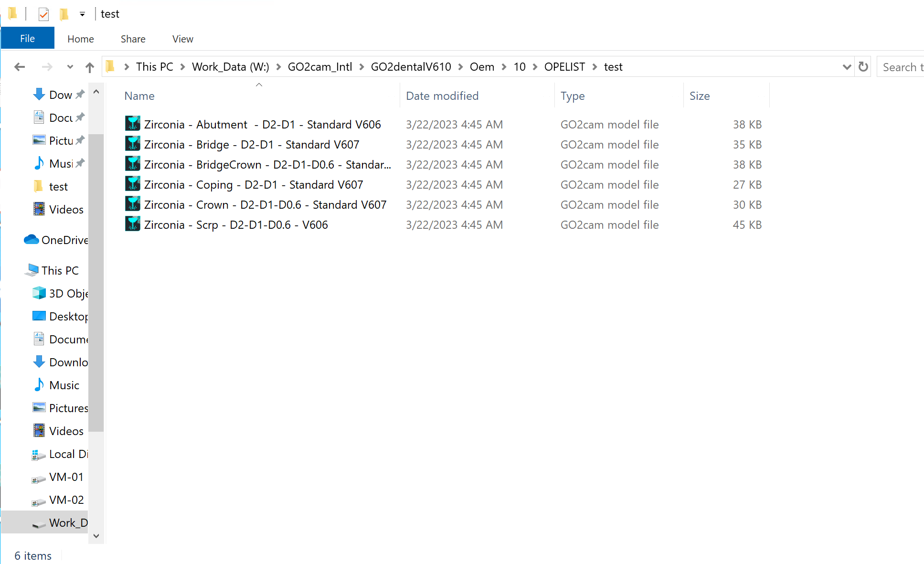Screen dimensions: 924x564
Task: Open the recent locations dropdown arrow
Action: coord(70,67)
